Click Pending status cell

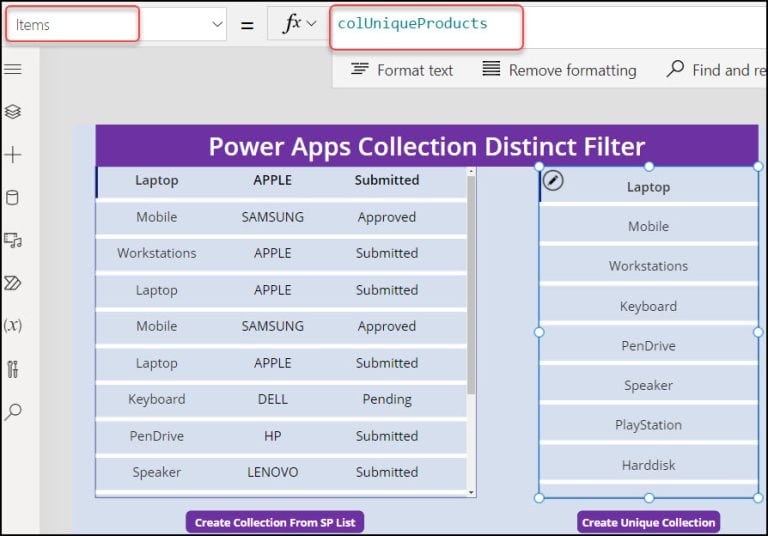click(x=387, y=399)
